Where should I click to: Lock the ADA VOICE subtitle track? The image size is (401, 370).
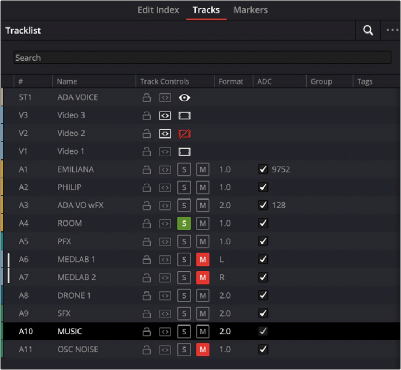147,98
